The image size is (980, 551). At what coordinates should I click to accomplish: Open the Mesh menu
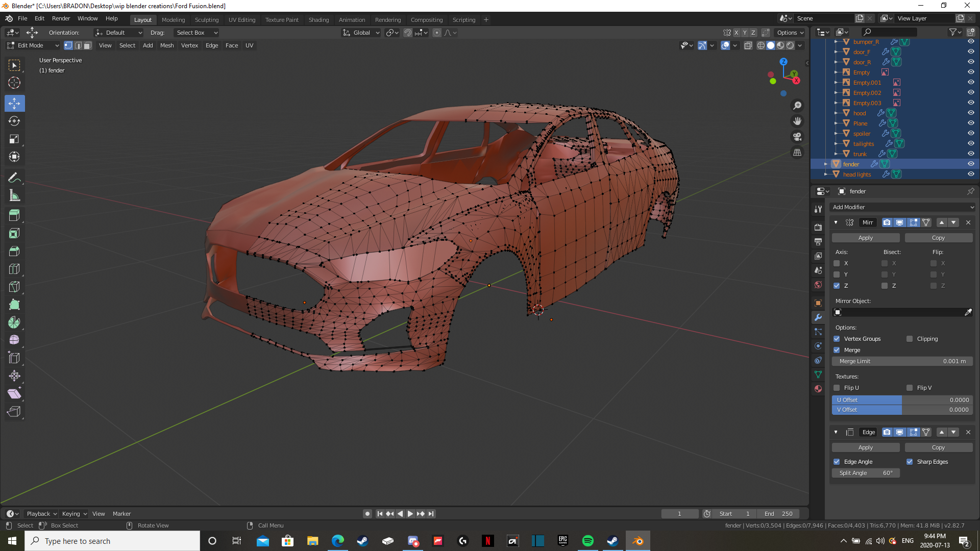point(167,45)
